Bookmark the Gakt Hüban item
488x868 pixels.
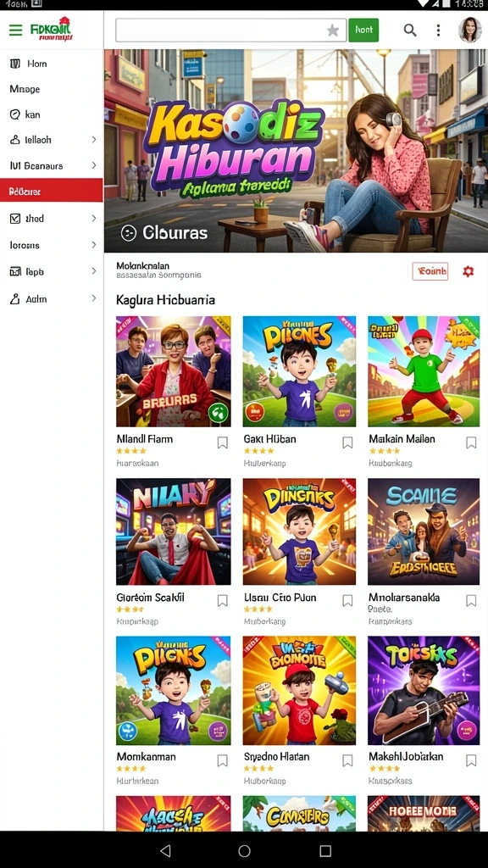click(x=347, y=442)
